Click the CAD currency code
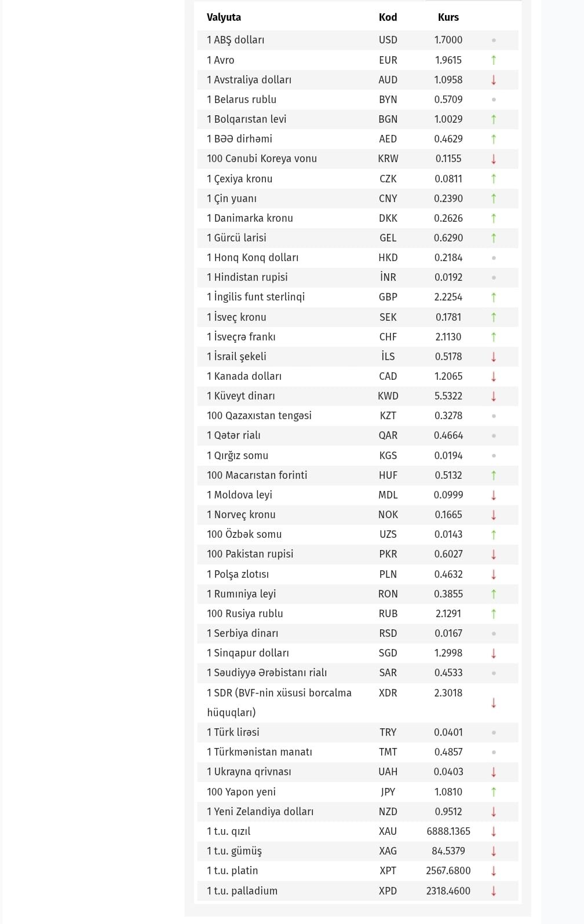Screen dimensions: 584x924 [388, 376]
